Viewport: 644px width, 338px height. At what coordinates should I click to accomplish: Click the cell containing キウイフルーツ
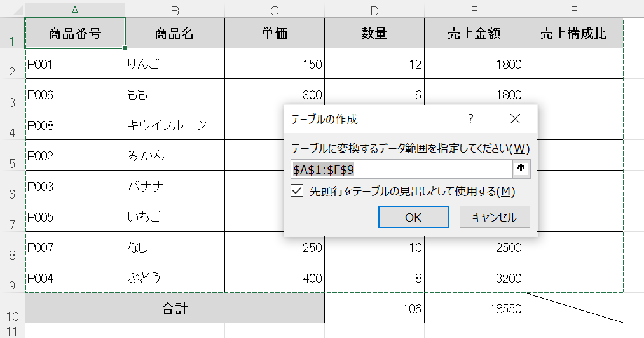[175, 125]
